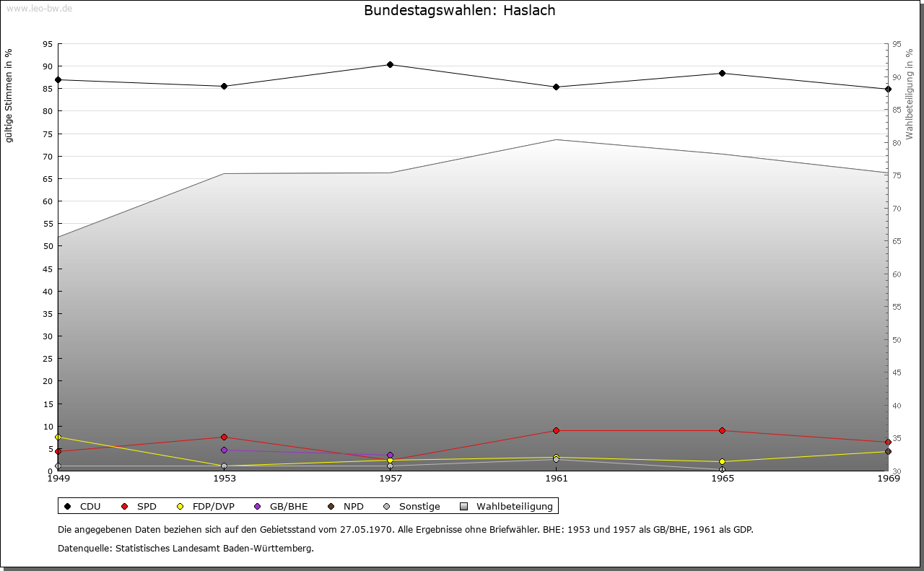
Task: Click the 1961 x-axis year label
Action: point(556,478)
